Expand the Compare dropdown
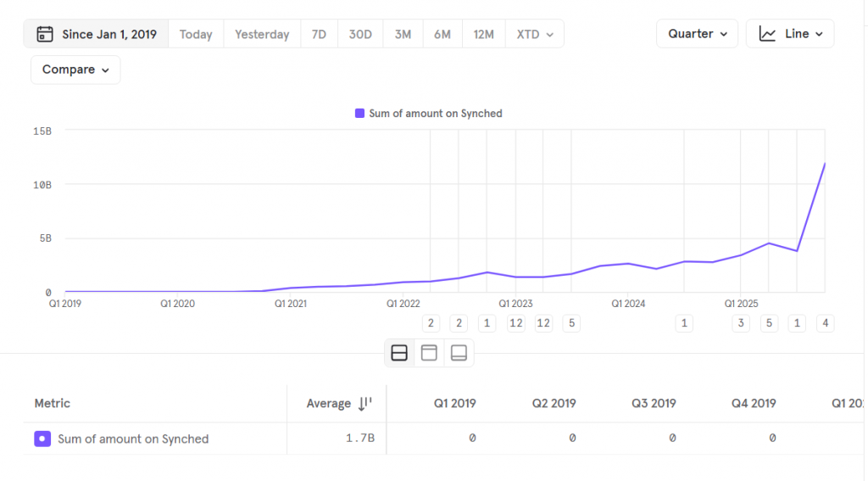Viewport: 868px width, 481px height. [x=75, y=70]
